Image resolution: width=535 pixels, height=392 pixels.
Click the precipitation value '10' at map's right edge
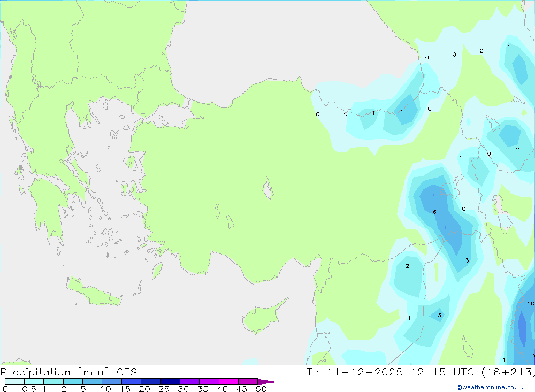click(531, 303)
